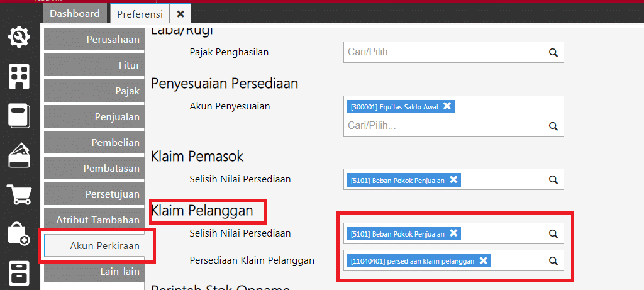
Task: Click the company building sidebar icon
Action: [19, 76]
